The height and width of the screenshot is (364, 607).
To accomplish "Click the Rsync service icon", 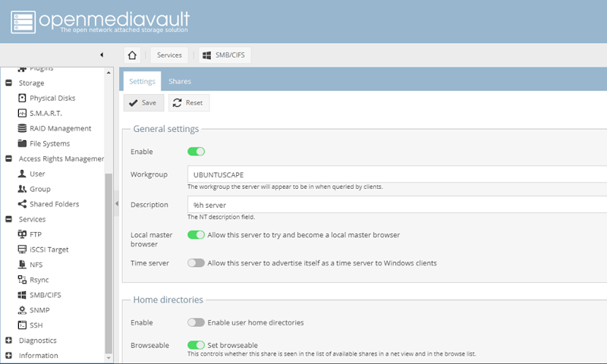I will click(22, 279).
